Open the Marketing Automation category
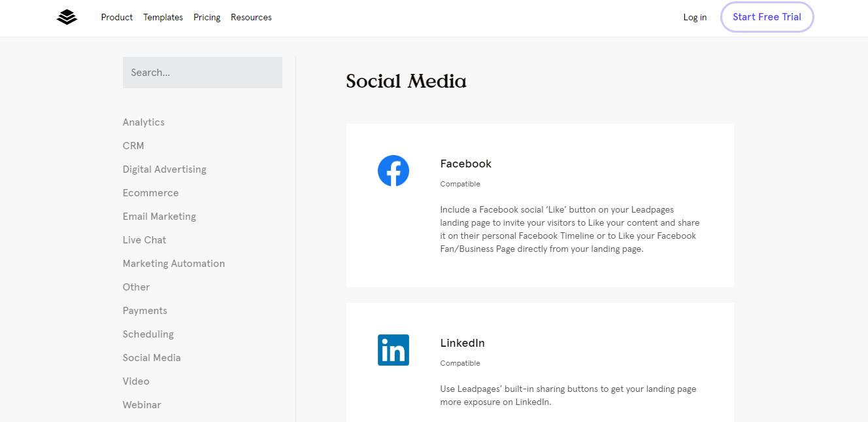 (x=174, y=264)
